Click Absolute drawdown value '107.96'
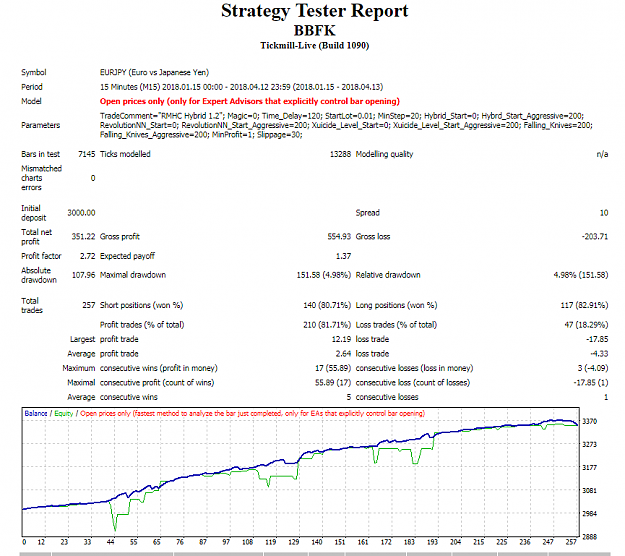 [83, 275]
